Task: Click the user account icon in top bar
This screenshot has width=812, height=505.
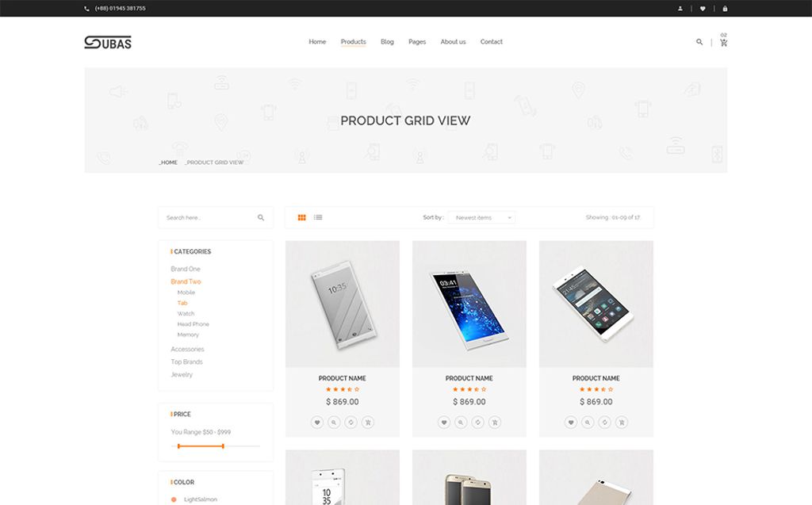Action: pyautogui.click(x=680, y=8)
